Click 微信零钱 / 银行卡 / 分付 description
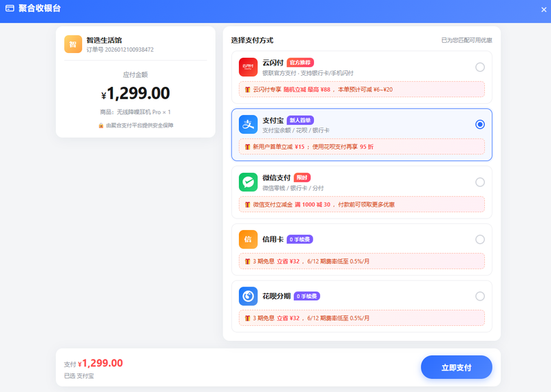This screenshot has width=551, height=392. point(293,188)
